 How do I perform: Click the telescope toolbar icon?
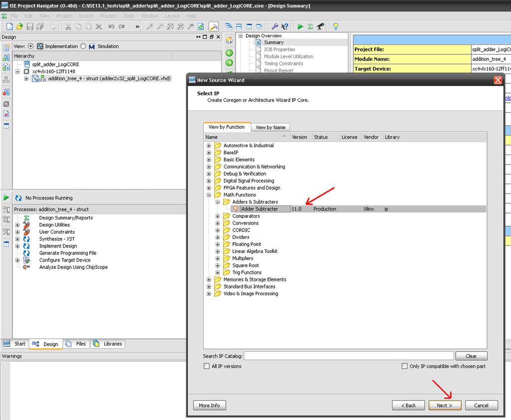[321, 26]
